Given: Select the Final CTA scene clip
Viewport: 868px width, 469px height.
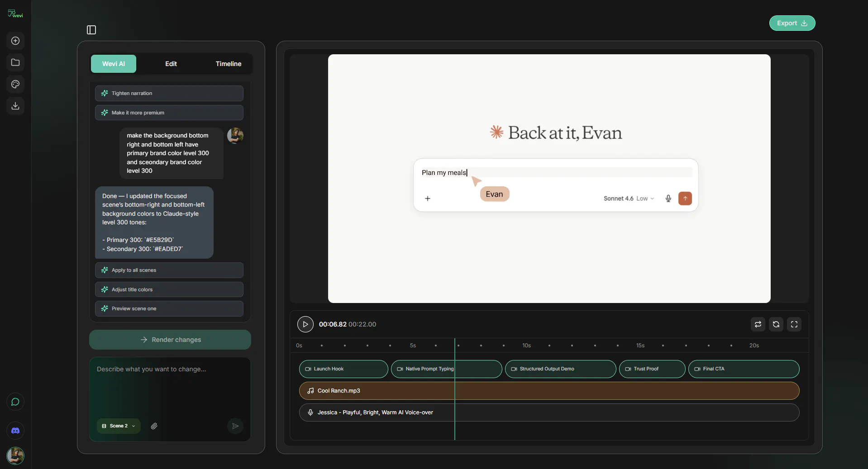Looking at the screenshot, I should tap(744, 369).
